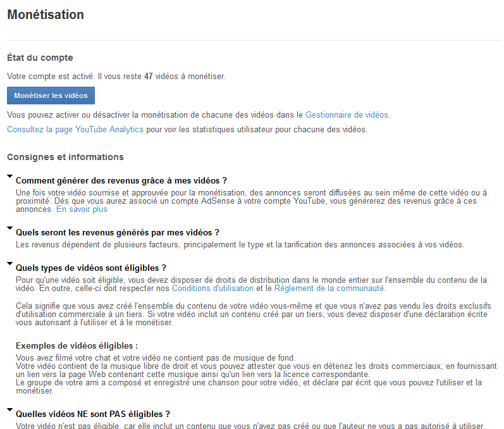Open the Gestionnaire de vidéos link
Viewport: 504px width, 429px height.
(347, 115)
